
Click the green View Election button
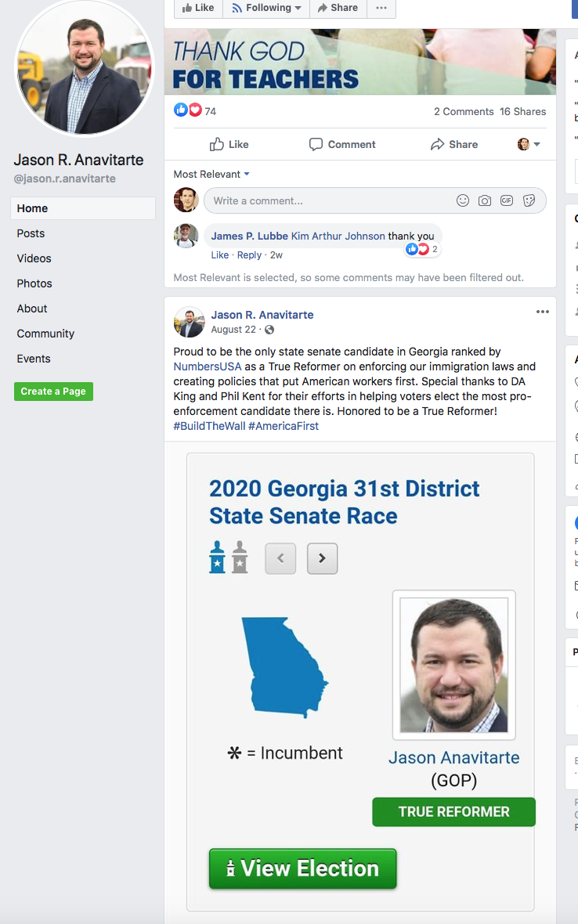tap(302, 868)
